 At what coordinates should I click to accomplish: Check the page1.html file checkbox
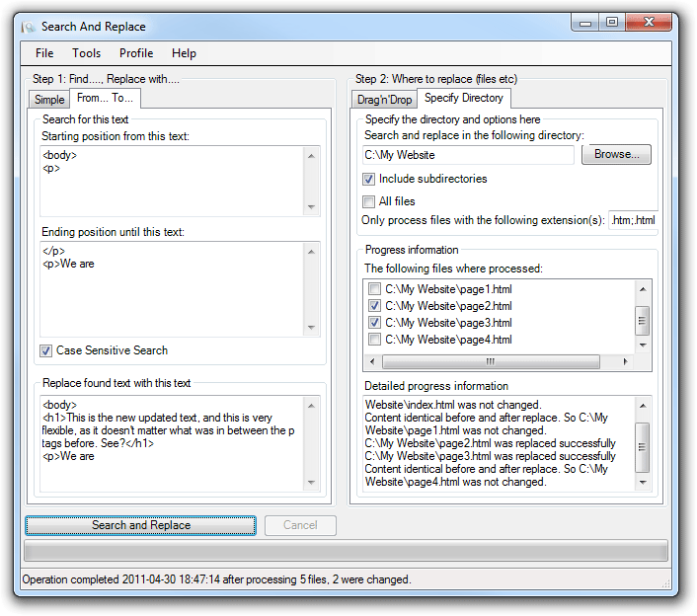374,289
